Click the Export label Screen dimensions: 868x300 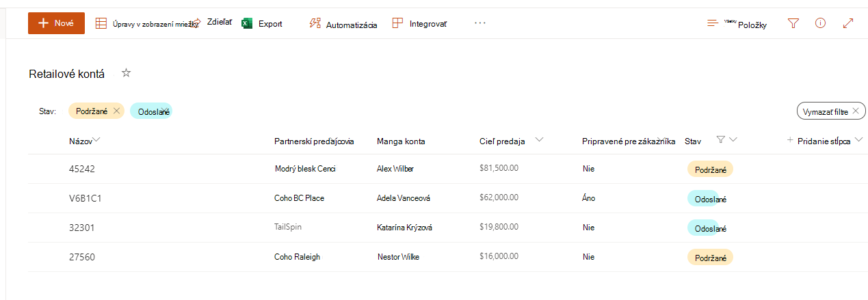pos(270,24)
